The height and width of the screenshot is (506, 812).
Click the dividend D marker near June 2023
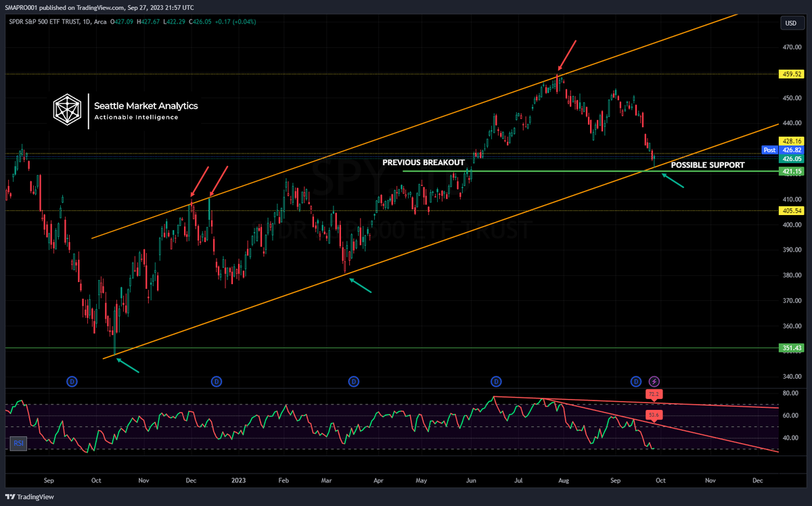click(496, 382)
